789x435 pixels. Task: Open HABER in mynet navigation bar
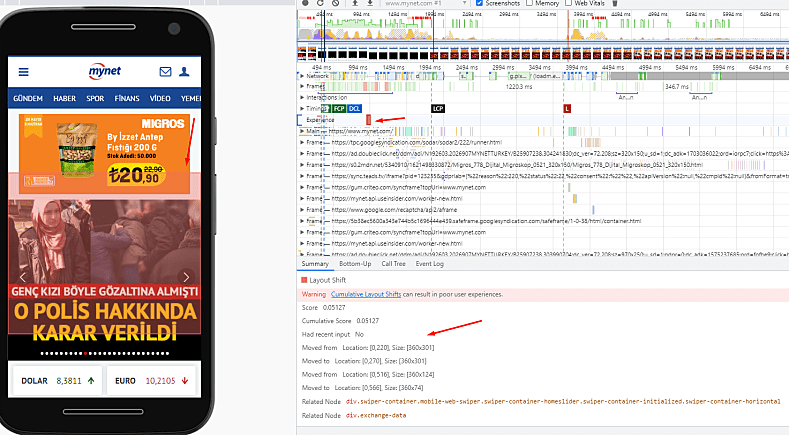click(x=64, y=99)
